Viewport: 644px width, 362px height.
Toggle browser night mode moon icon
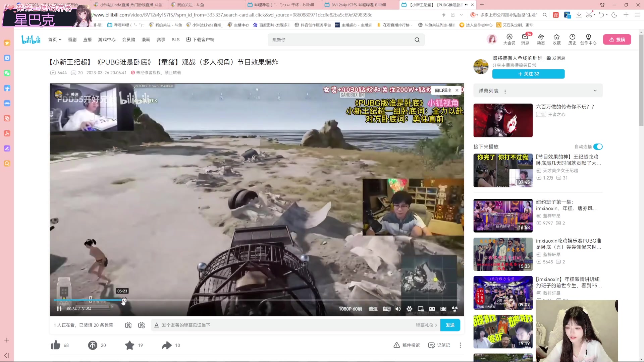(614, 15)
